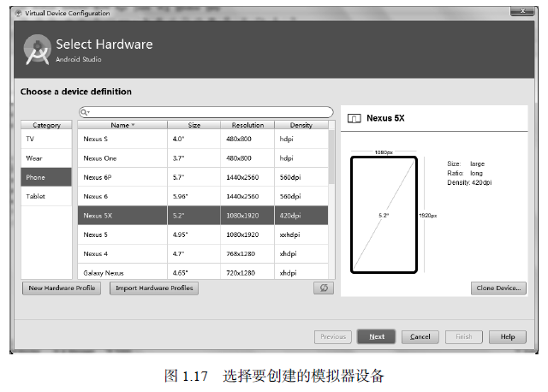Click the 3.7" size cell
Viewport: 548px width, 392px height.
(x=194, y=158)
